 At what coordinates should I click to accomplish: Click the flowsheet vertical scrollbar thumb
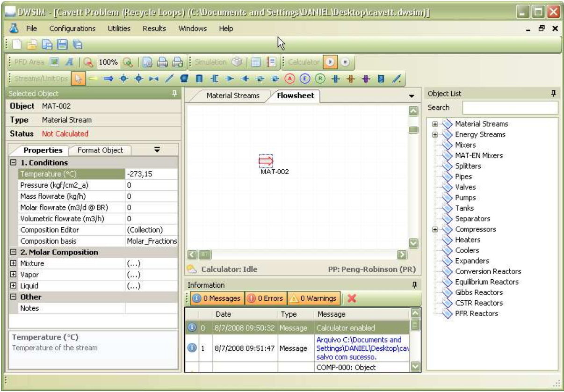pyautogui.click(x=413, y=130)
